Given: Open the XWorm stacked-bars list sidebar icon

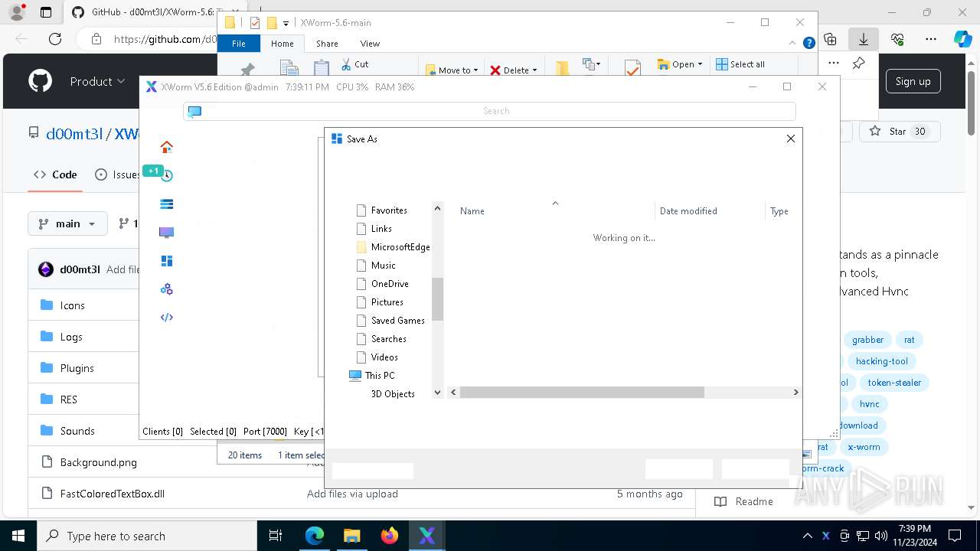Looking at the screenshot, I should (x=166, y=204).
